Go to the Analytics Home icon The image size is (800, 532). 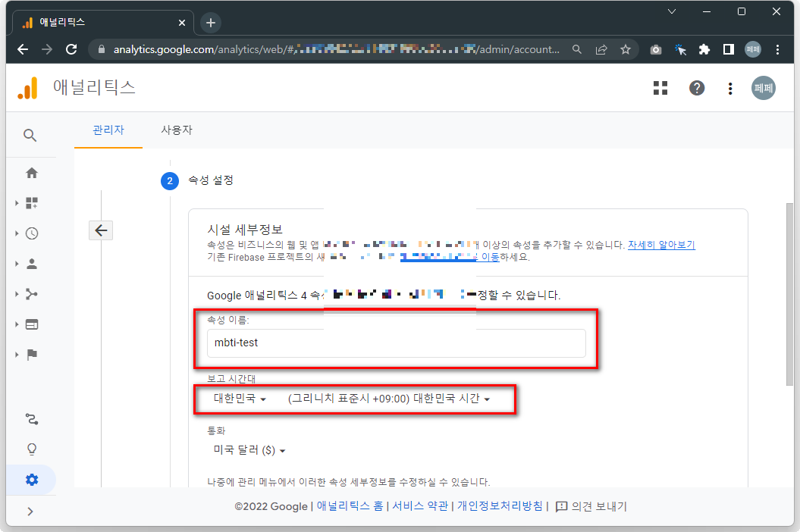point(31,172)
